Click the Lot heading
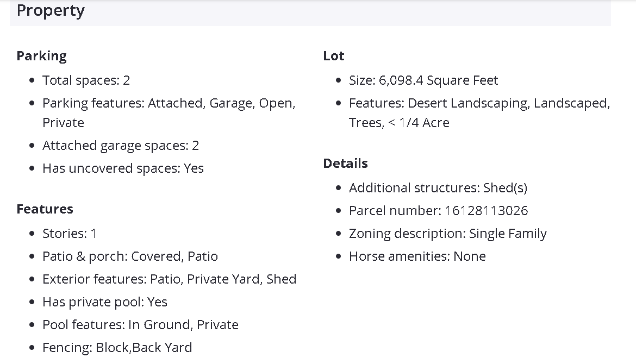The width and height of the screenshot is (636, 364). [333, 56]
